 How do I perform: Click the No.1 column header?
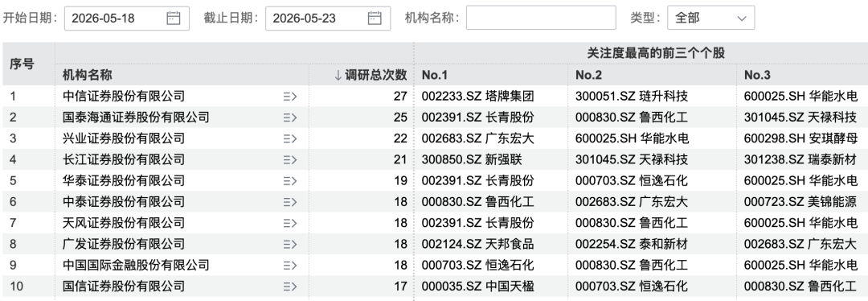click(435, 75)
